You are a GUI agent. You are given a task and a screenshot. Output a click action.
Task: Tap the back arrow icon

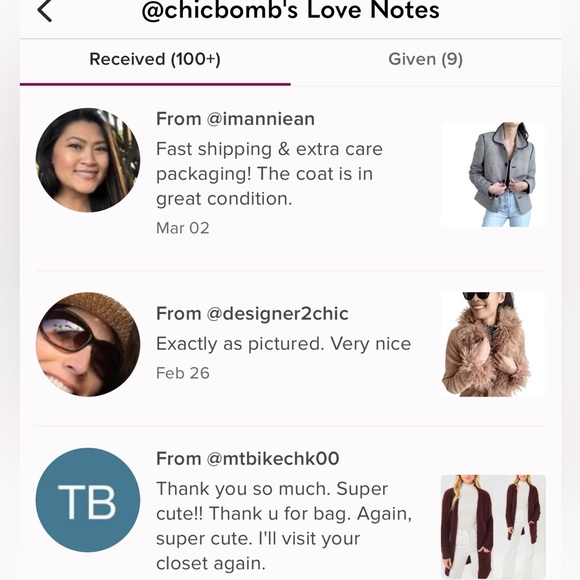click(44, 10)
